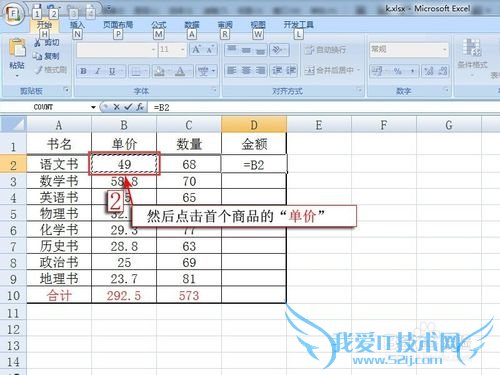Switch to the Review (审阅) tab

(225, 24)
